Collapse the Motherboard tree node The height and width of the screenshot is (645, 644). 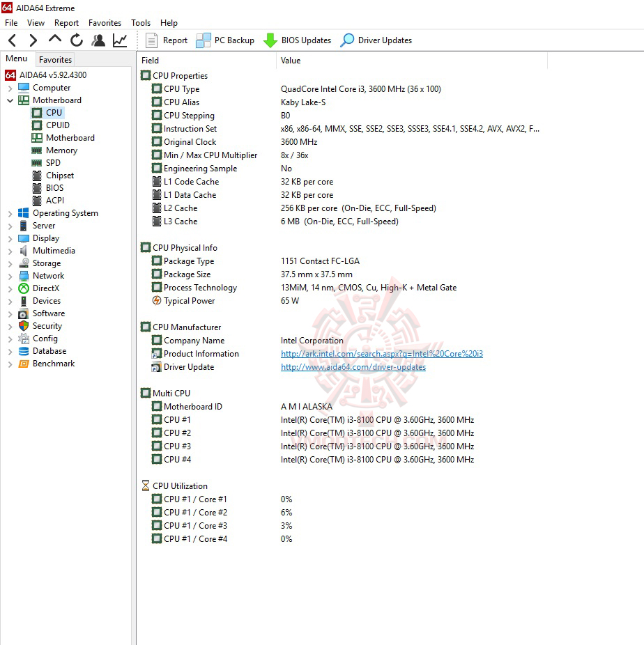pyautogui.click(x=10, y=100)
